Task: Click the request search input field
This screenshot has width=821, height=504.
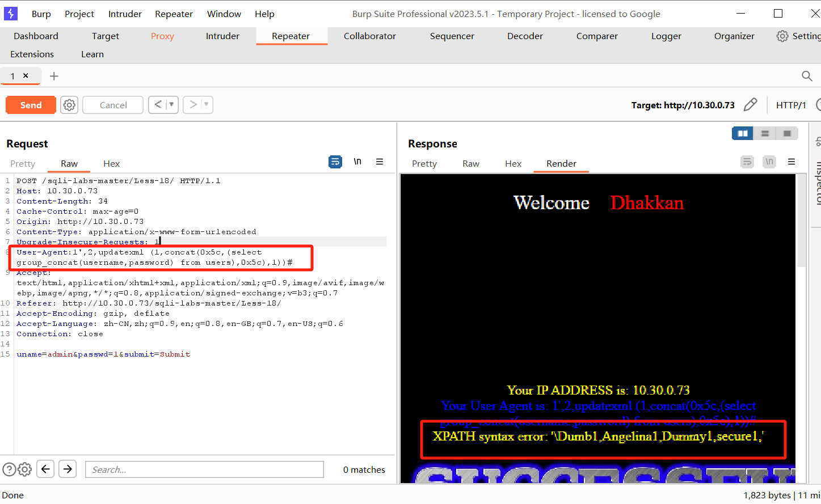Action: [204, 469]
